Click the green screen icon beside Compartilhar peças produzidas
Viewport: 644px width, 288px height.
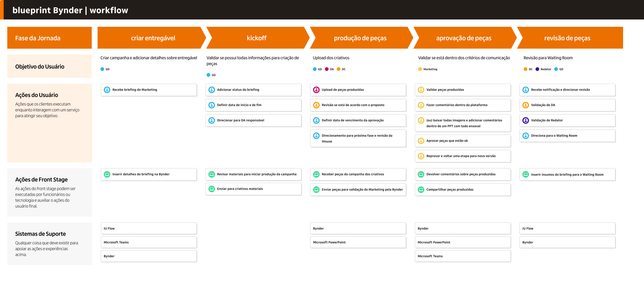pos(421,189)
